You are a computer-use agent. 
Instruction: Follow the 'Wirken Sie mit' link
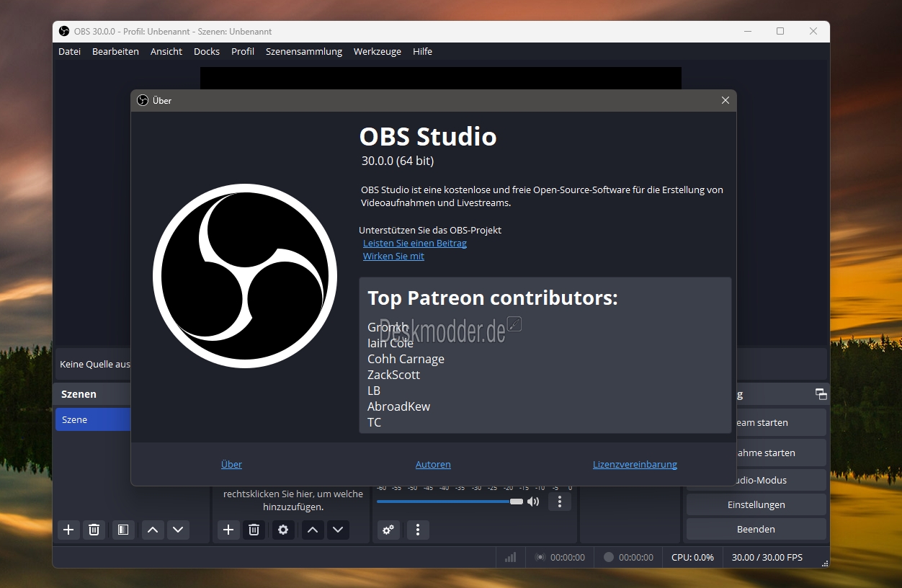coord(393,257)
